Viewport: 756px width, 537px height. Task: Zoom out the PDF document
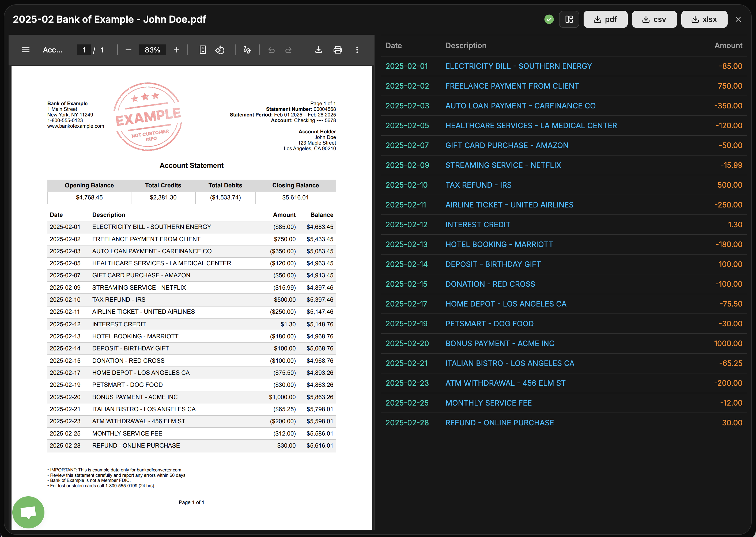[129, 50]
